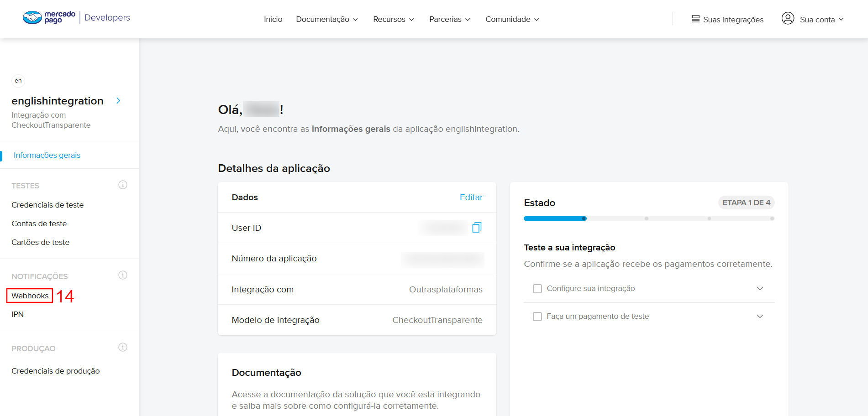Open Credenciais de teste

47,205
